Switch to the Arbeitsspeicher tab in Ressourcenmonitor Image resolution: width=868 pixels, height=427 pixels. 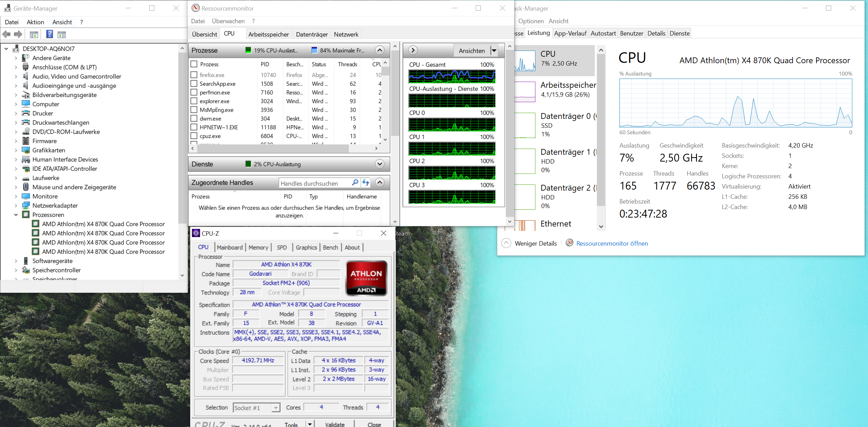point(268,35)
